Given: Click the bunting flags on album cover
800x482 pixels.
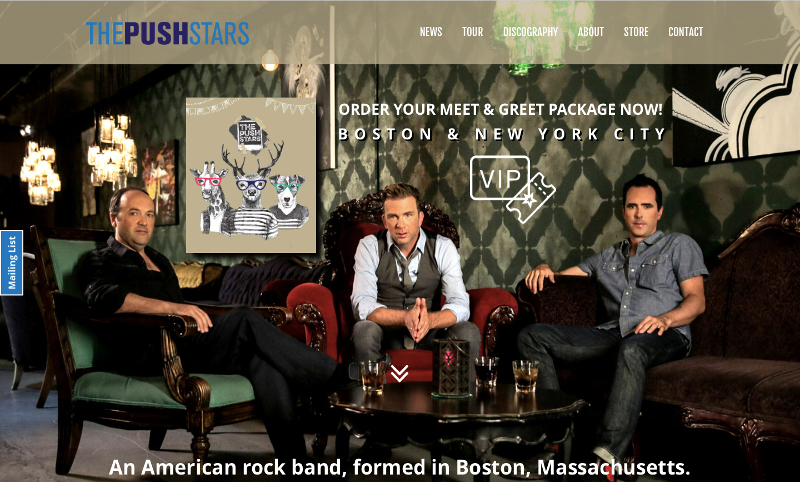Looking at the screenshot, I should click(290, 106).
